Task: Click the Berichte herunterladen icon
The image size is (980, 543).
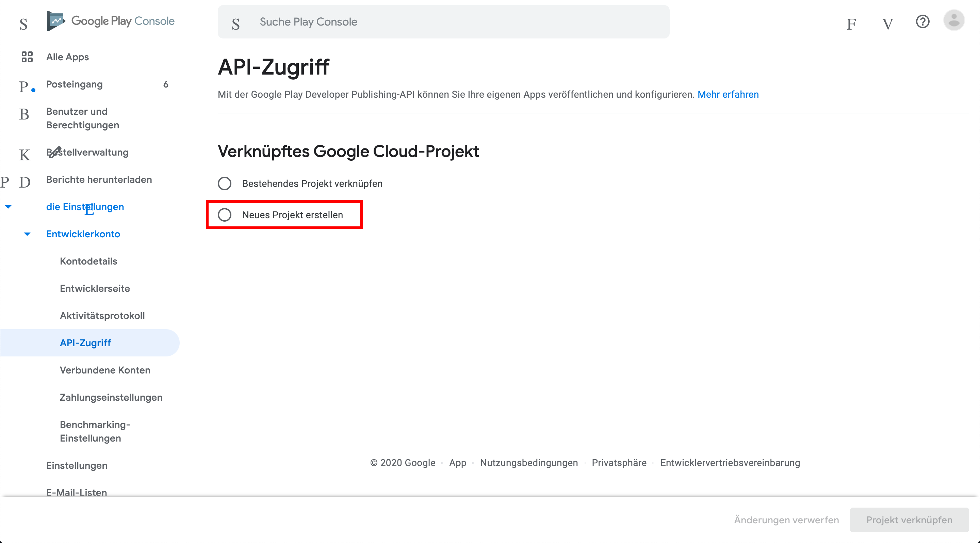Action: [x=24, y=182]
